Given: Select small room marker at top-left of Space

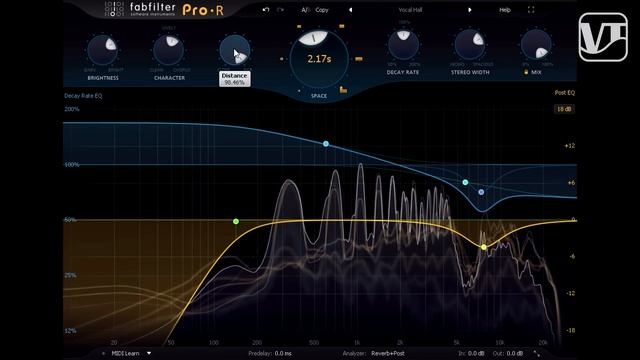Looking at the screenshot, I should pyautogui.click(x=299, y=27).
